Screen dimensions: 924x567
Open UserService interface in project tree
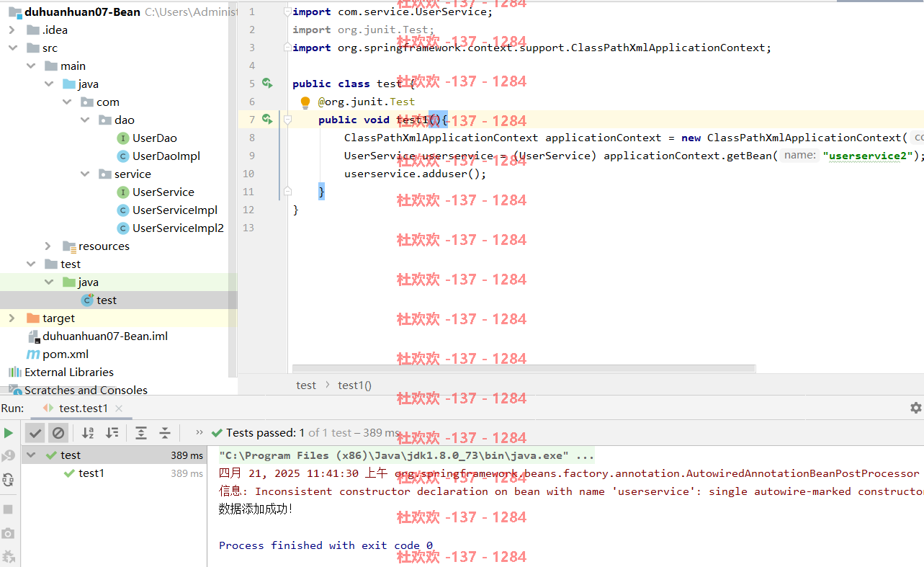coord(163,192)
